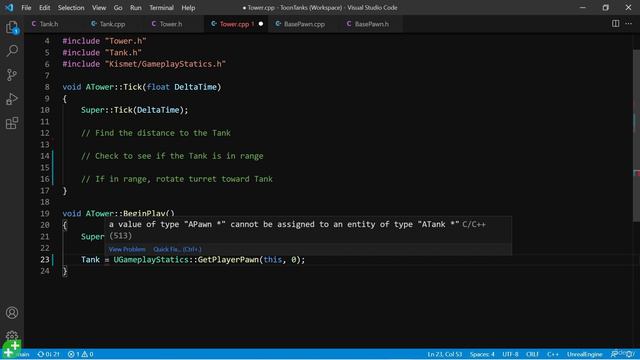
Task: Open the Go menu
Action: coord(118,8)
